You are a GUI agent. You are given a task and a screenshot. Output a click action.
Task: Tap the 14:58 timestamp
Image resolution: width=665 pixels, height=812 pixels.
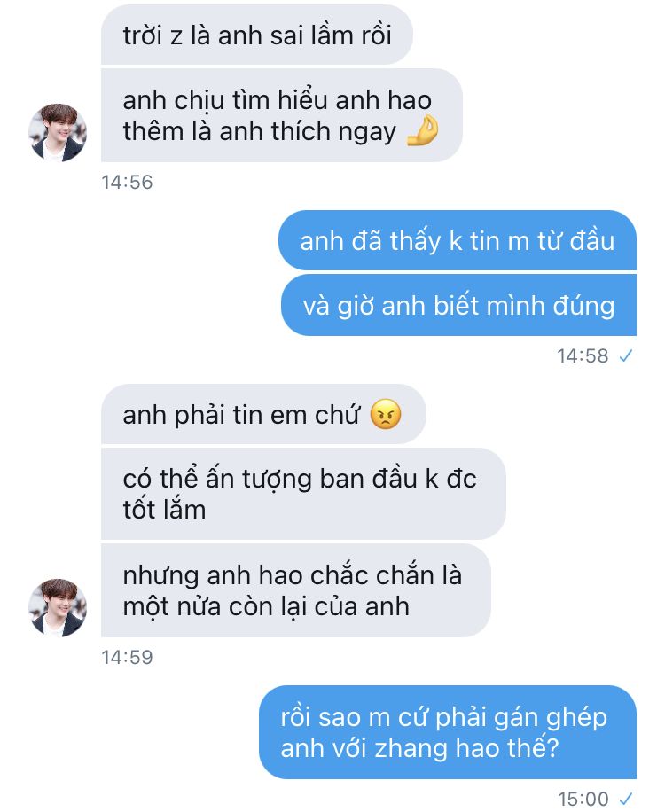(x=583, y=355)
